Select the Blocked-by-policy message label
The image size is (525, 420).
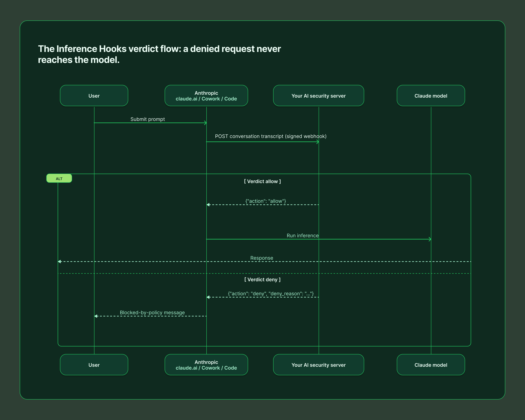pyautogui.click(x=152, y=313)
